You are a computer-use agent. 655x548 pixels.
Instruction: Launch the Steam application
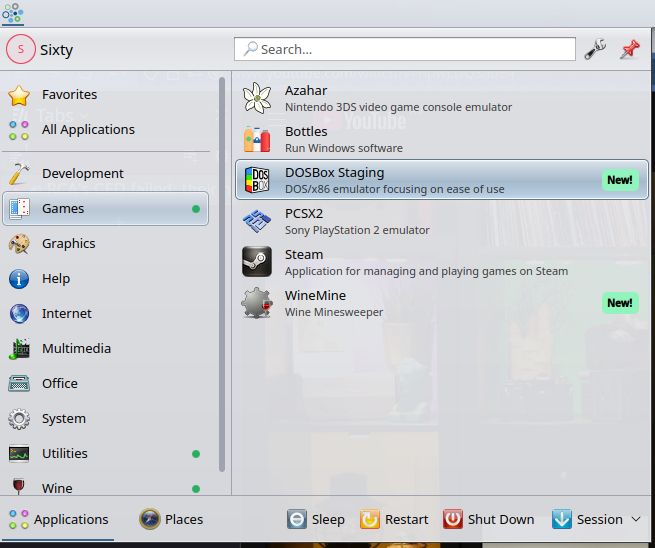pos(442,263)
